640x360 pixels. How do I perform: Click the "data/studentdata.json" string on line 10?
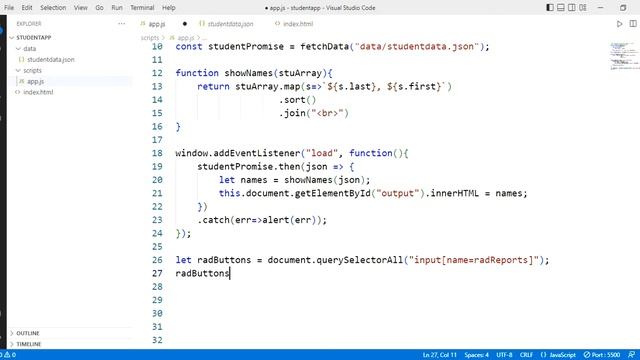pos(416,47)
